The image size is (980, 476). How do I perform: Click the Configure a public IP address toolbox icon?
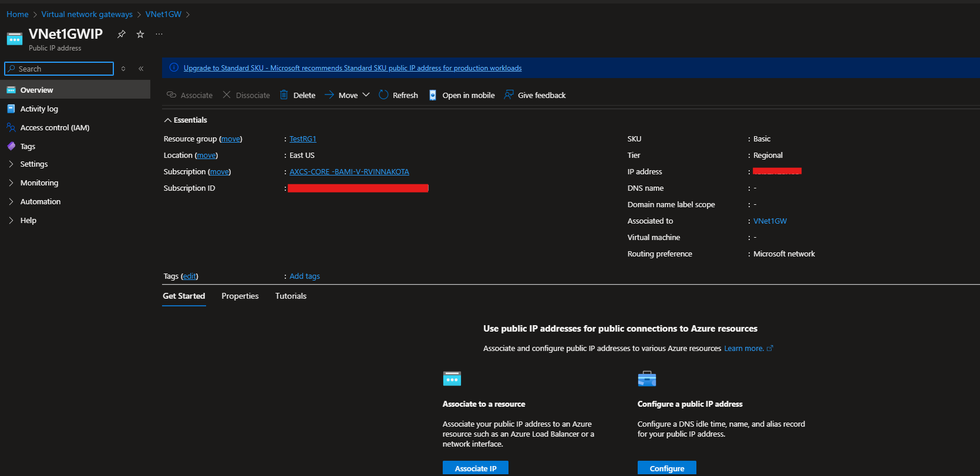(647, 379)
